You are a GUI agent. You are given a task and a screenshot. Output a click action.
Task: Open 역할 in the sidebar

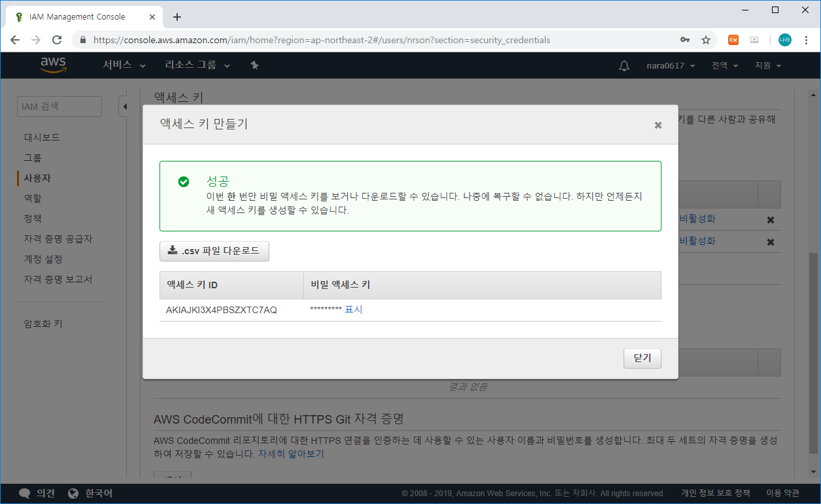(33, 198)
